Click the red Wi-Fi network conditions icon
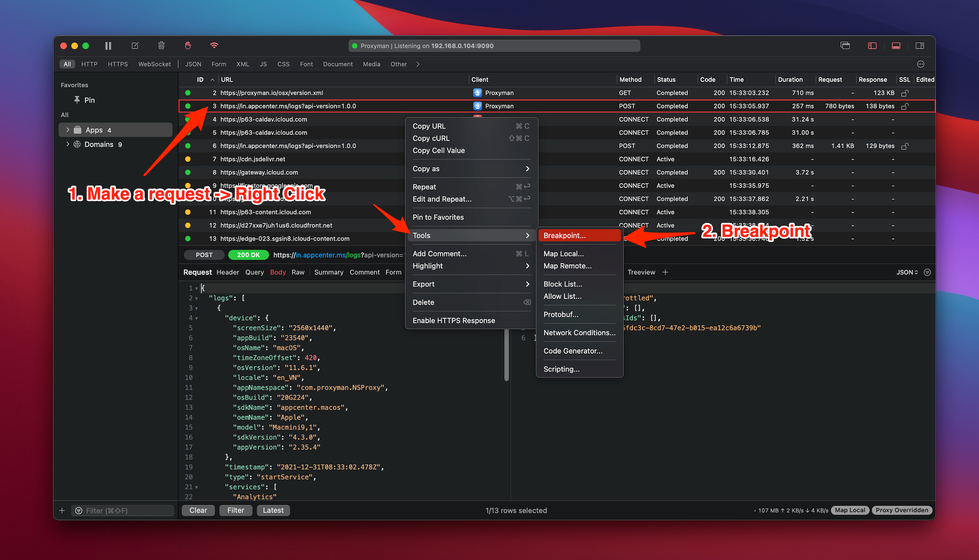The width and height of the screenshot is (979, 560). tap(214, 45)
